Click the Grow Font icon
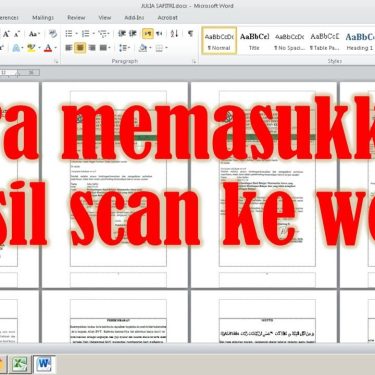The image size is (375, 375). tap(6, 34)
